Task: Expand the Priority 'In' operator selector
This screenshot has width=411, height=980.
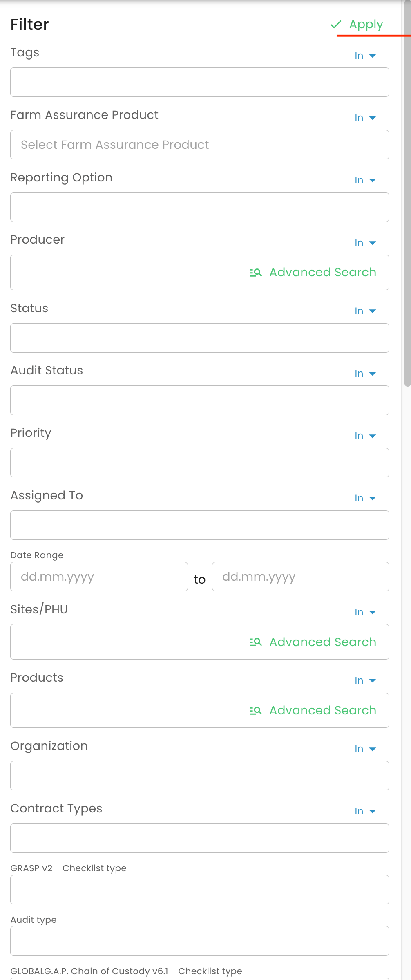Action: [x=365, y=436]
